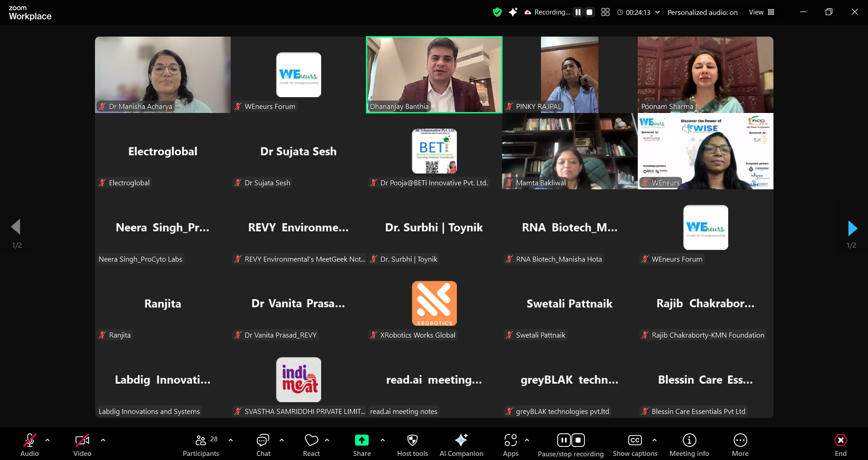Expand the meeting timer dropdown arrow
Image resolution: width=868 pixels, height=460 pixels.
click(x=657, y=12)
